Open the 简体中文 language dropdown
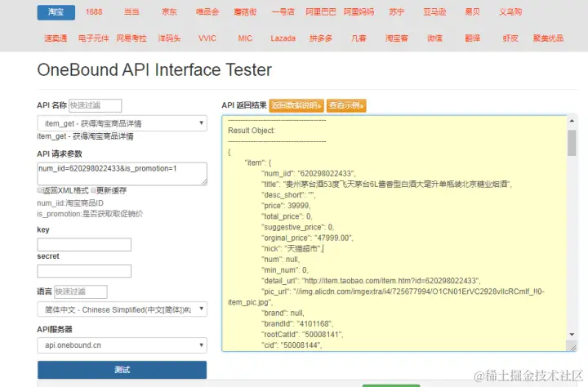Screen dimensions: 588x387 [122, 309]
